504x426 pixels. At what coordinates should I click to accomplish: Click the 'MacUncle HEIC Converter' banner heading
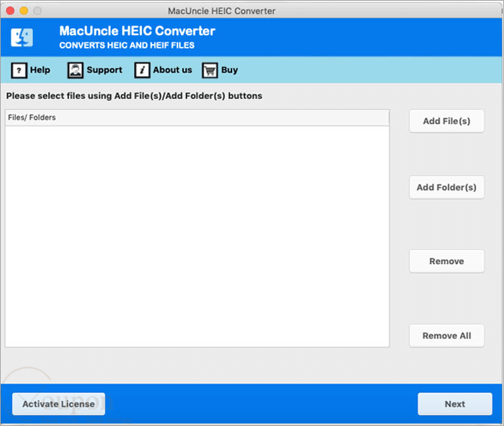[137, 31]
